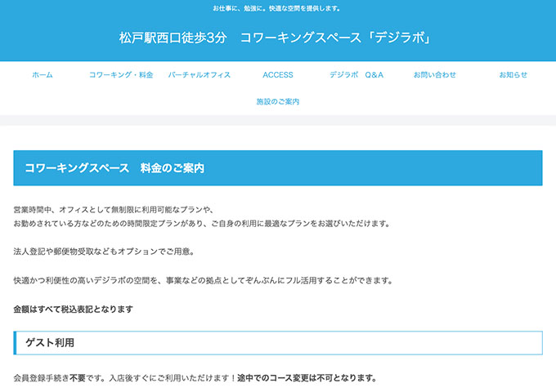The image size is (556, 392).
Task: Open the ホーム menu item
Action: [x=43, y=74]
